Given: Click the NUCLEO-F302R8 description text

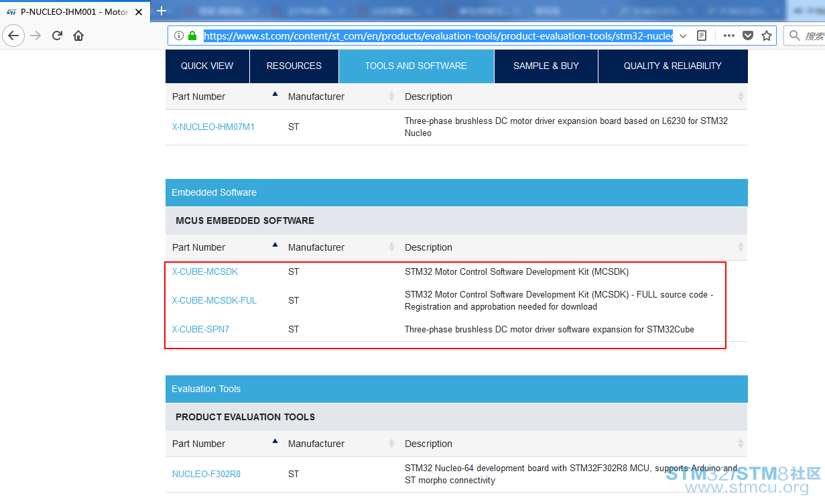Looking at the screenshot, I should [571, 474].
